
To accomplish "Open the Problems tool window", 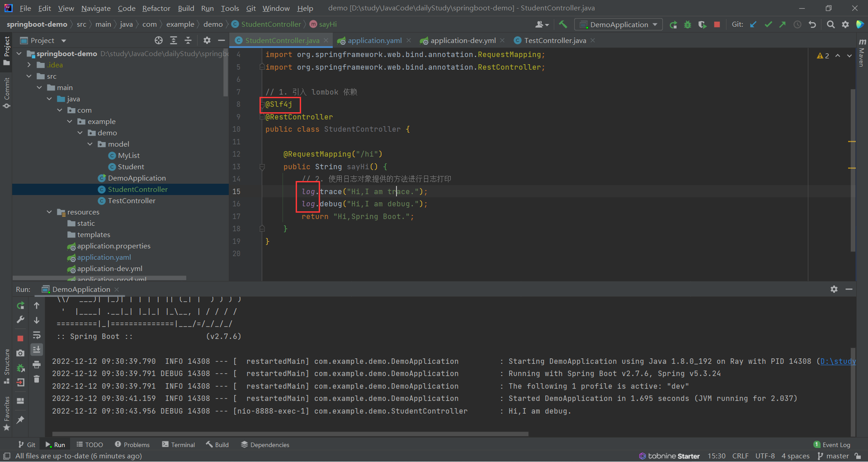I will click(x=132, y=445).
